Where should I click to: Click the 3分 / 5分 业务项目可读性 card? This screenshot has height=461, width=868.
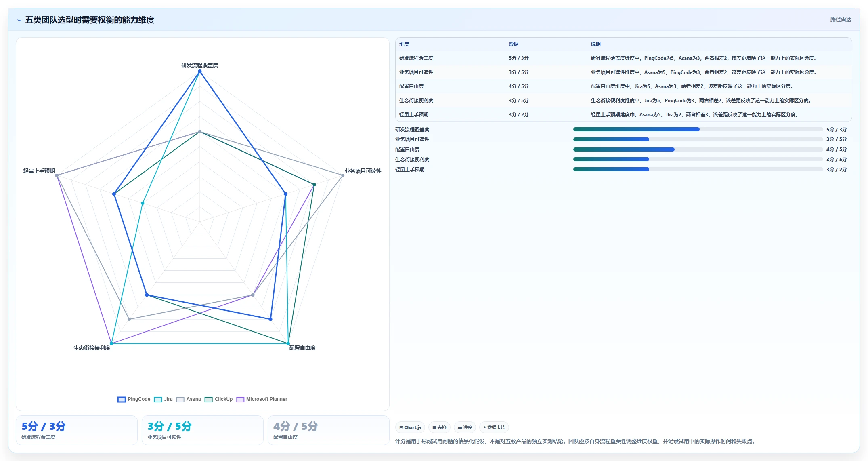(x=203, y=430)
